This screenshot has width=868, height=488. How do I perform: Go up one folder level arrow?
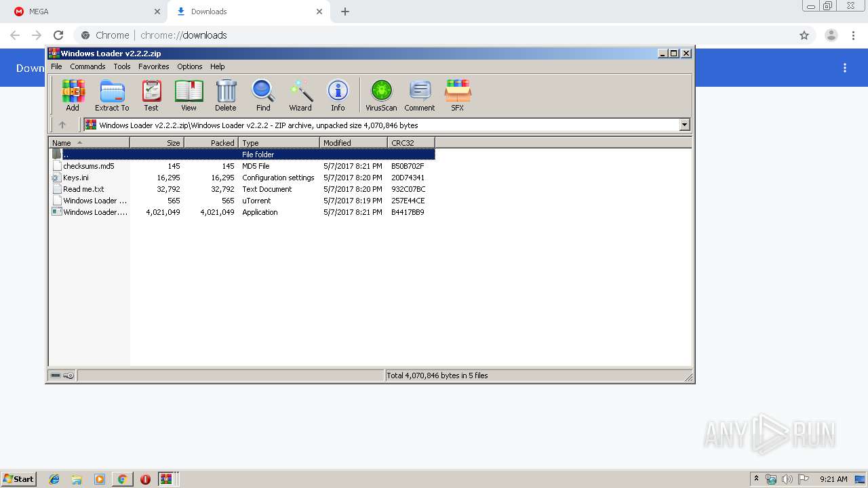point(62,125)
